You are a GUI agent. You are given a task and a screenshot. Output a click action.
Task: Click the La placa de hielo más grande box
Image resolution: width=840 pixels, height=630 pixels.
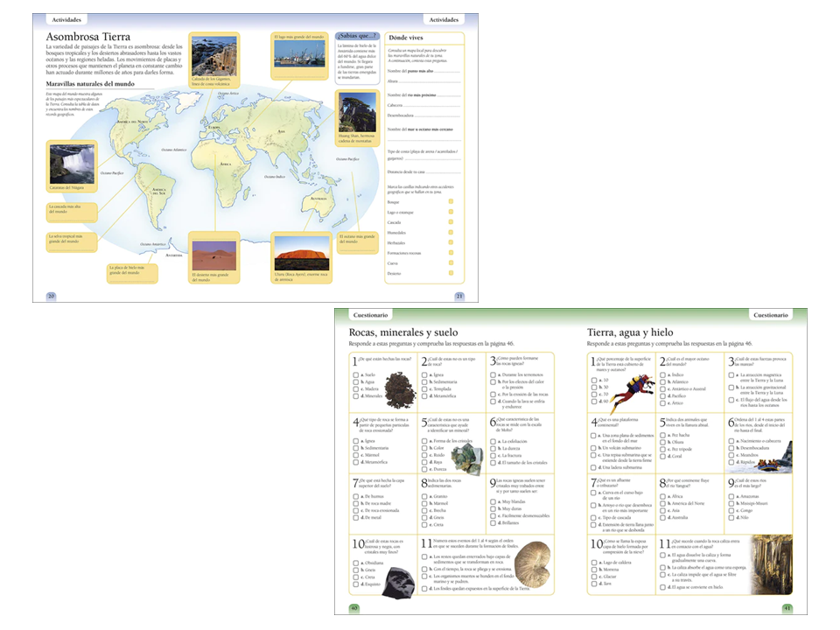[x=132, y=273]
